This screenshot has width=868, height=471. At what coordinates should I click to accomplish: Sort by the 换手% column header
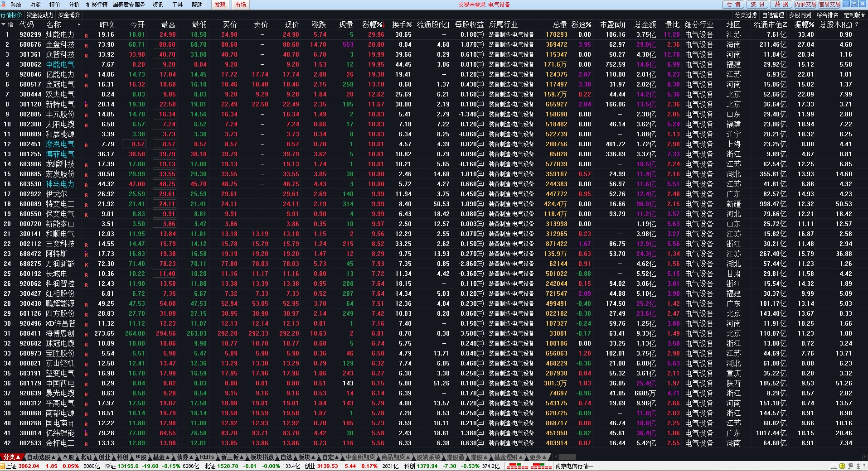pyautogui.click(x=402, y=24)
